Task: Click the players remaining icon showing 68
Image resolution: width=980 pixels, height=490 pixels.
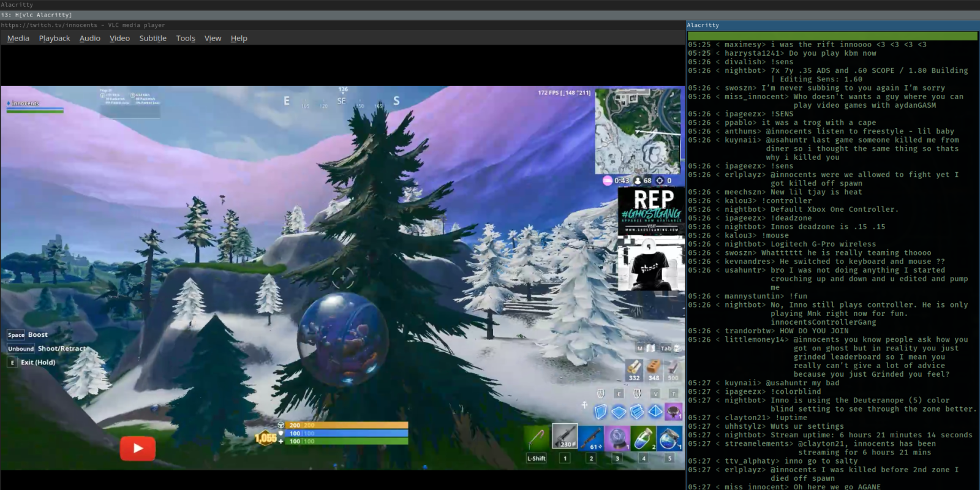Action: coord(638,181)
